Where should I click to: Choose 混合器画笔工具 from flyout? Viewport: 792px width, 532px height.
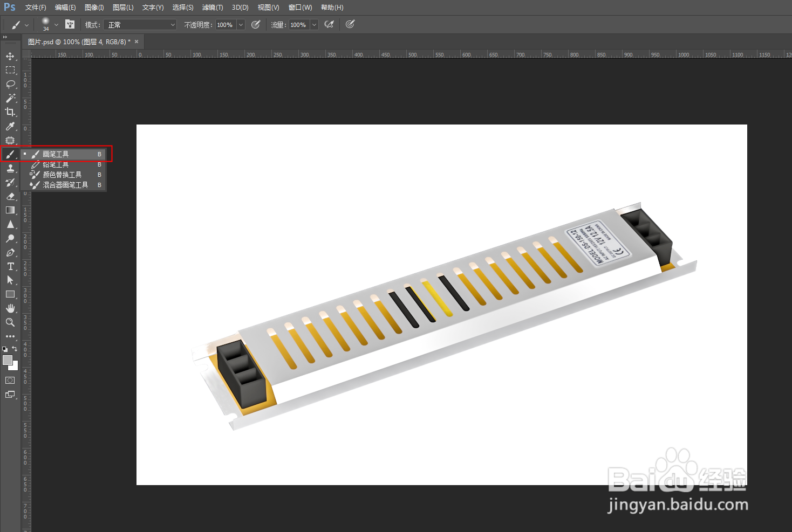[x=63, y=185]
